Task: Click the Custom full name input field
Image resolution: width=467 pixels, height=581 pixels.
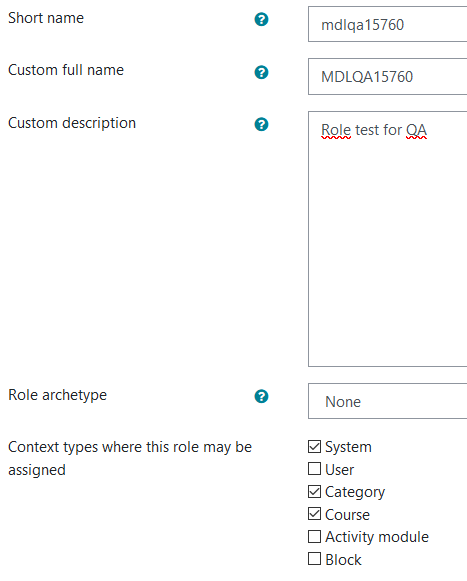Action: (x=387, y=76)
